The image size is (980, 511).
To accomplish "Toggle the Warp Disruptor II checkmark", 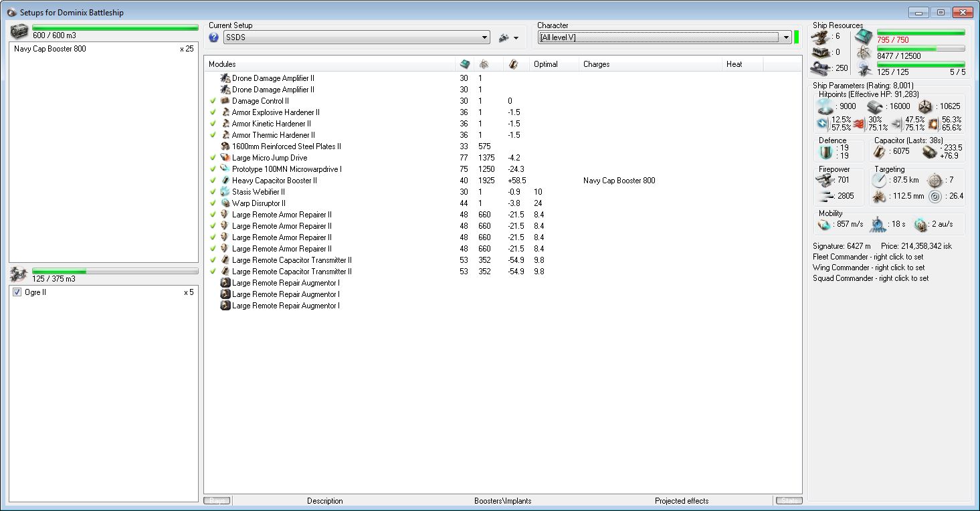I will (x=213, y=203).
